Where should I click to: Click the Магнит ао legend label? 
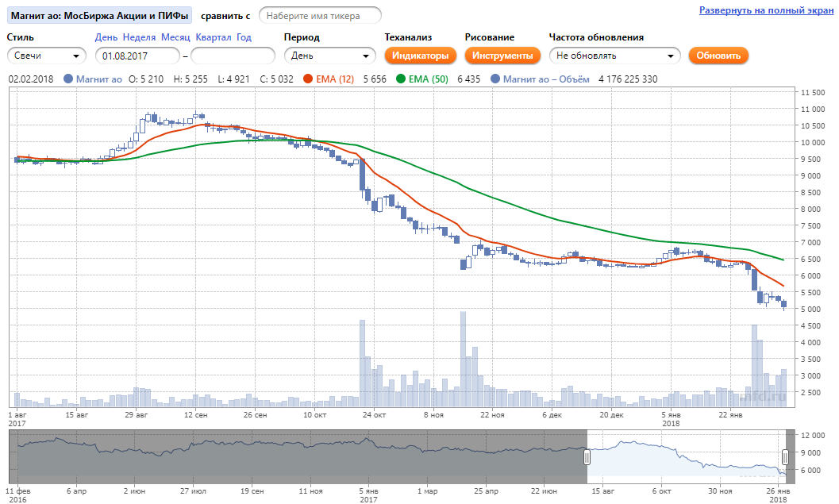point(99,79)
